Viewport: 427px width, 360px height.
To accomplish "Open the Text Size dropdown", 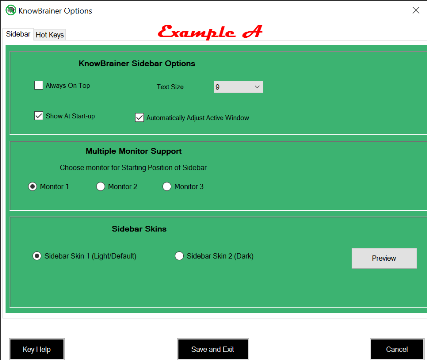I will [x=238, y=87].
